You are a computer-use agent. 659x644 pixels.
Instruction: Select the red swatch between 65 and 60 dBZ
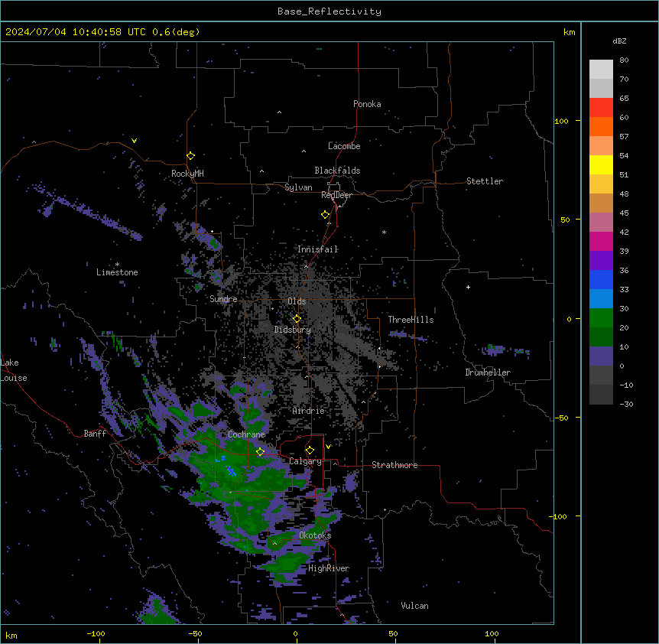click(x=601, y=108)
